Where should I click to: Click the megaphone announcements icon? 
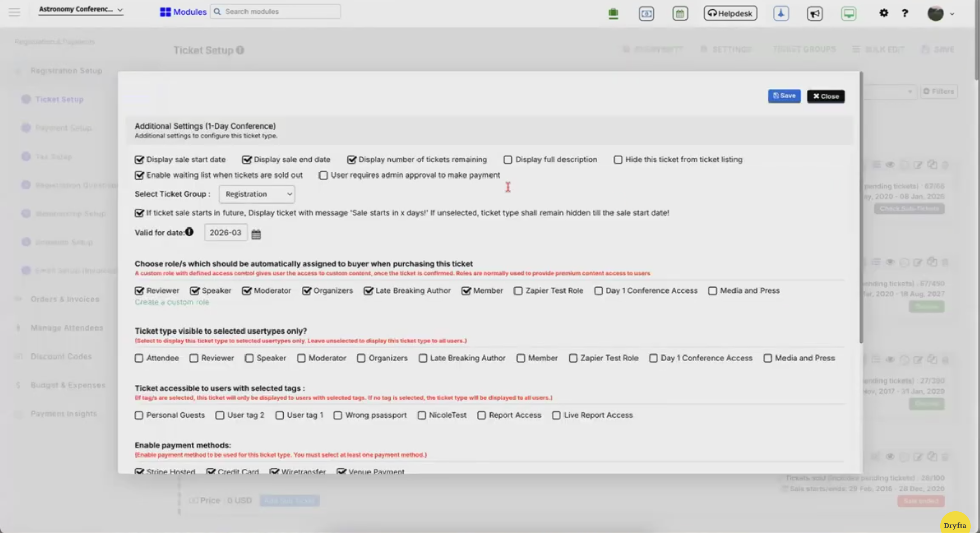point(815,14)
